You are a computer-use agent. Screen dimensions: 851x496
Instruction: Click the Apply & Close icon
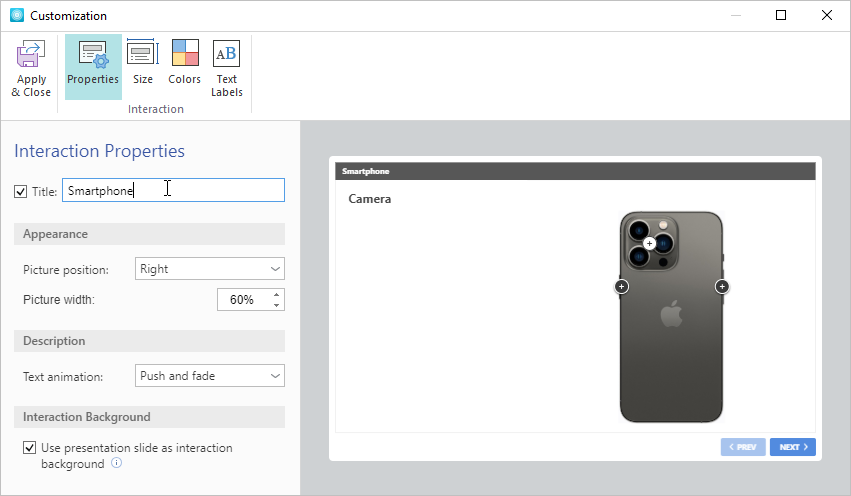tap(31, 55)
